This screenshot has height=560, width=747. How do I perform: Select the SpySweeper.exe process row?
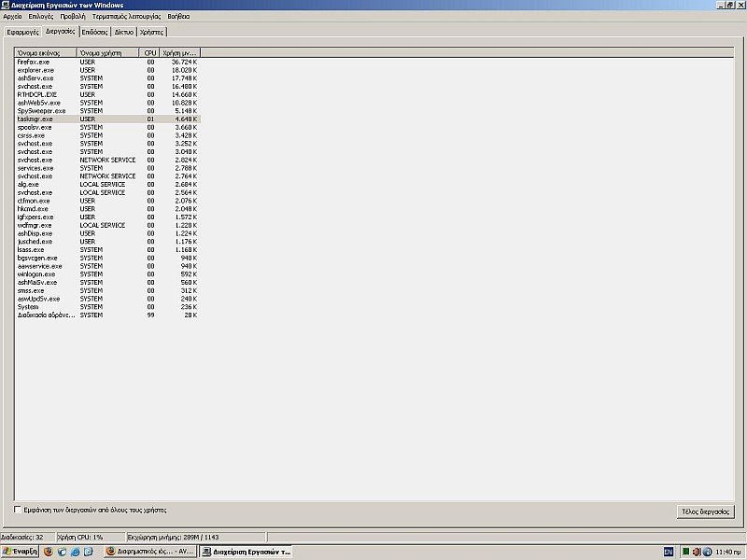(x=41, y=111)
